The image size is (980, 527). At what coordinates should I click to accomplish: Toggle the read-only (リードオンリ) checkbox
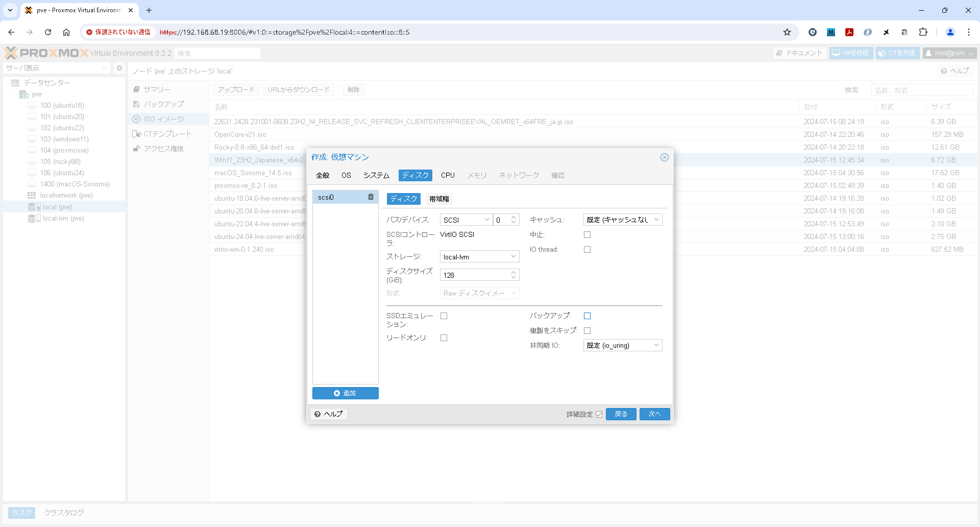pos(444,338)
